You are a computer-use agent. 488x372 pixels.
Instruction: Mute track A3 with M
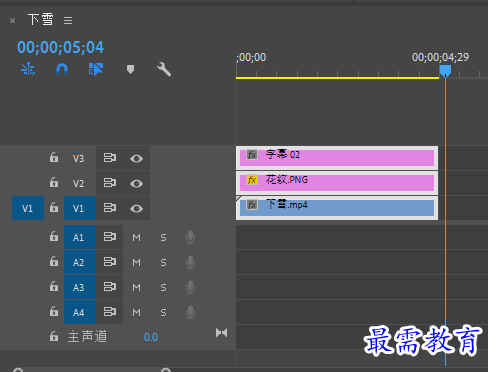click(x=136, y=288)
